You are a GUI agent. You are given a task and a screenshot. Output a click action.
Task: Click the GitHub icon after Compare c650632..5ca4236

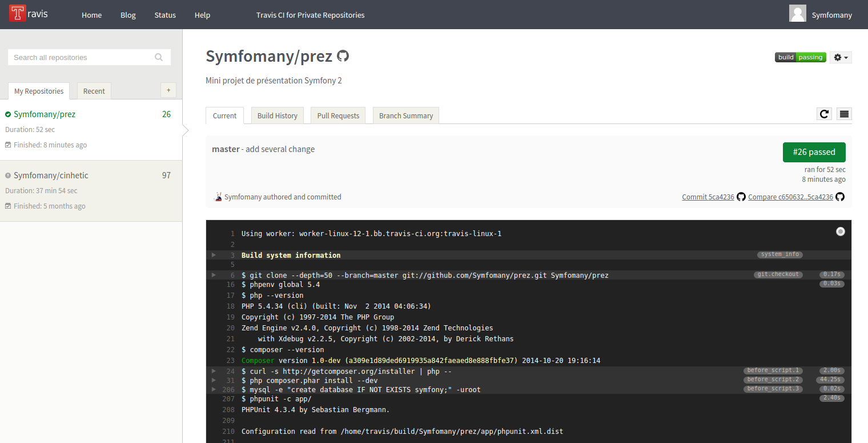tap(840, 197)
